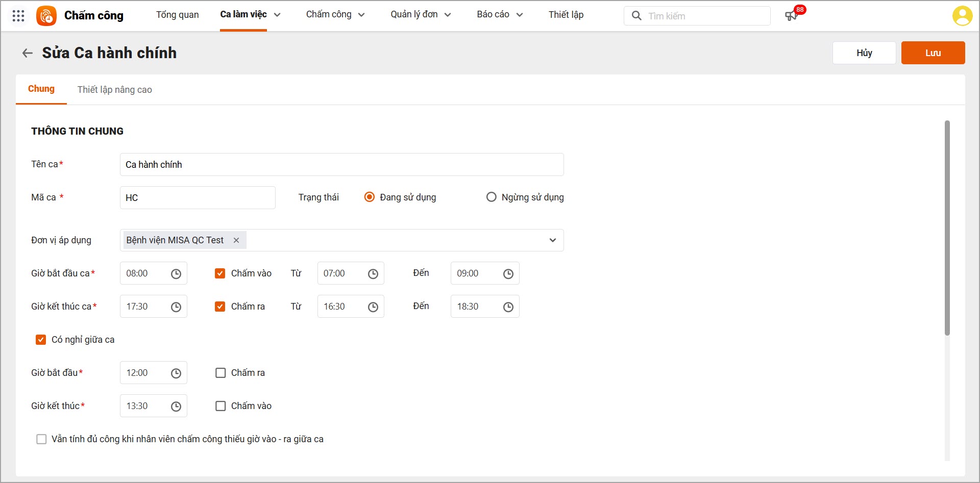Open the Tổng quan menu item
980x483 pixels.
[178, 15]
